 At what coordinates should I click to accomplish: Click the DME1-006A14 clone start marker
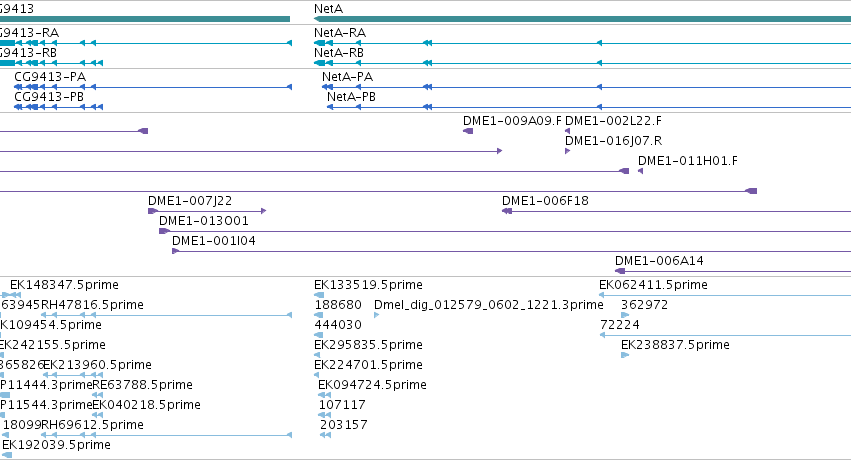coord(620,271)
